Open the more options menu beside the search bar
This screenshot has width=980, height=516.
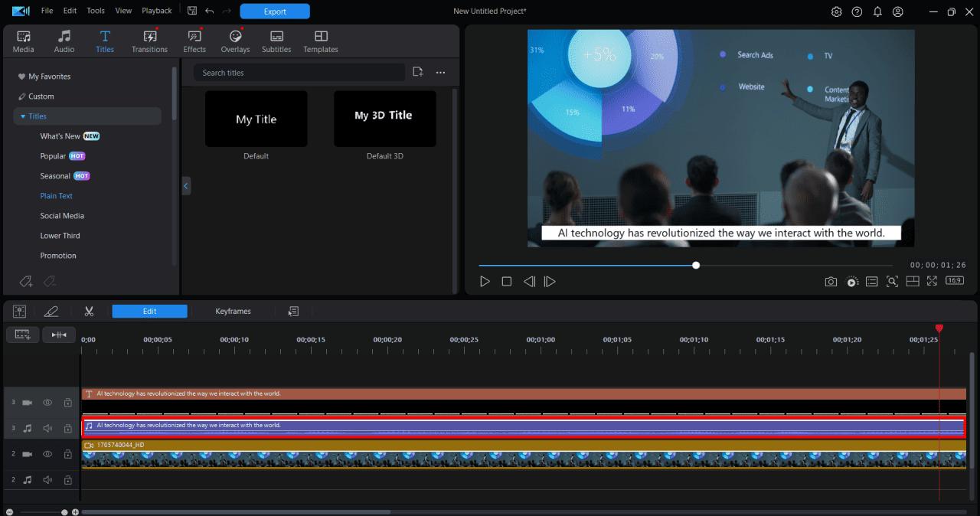coord(440,71)
